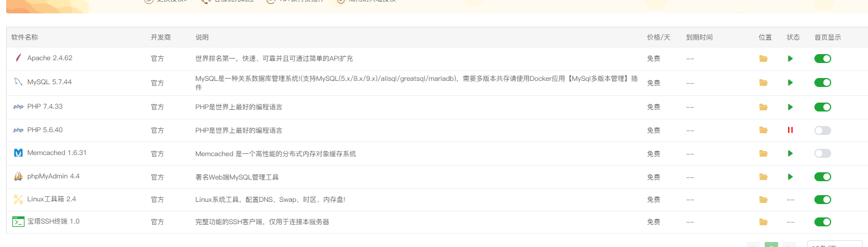Image resolution: width=868 pixels, height=247 pixels.
Task: Open the PHP 5.6.40 folder location
Action: click(764, 130)
